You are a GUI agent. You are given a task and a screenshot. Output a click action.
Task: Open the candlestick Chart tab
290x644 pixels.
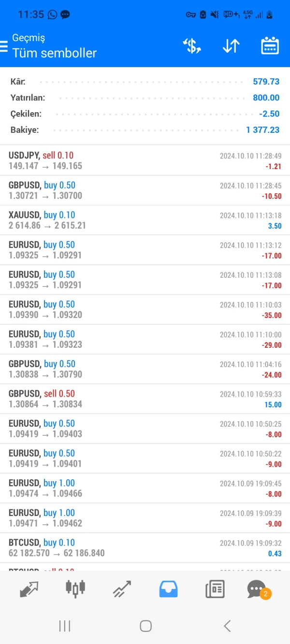tap(75, 588)
